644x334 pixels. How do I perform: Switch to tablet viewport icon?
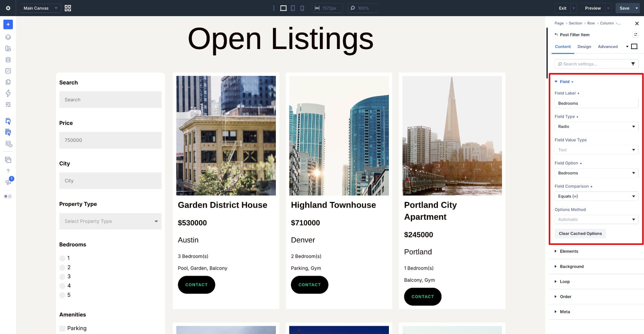coord(293,8)
